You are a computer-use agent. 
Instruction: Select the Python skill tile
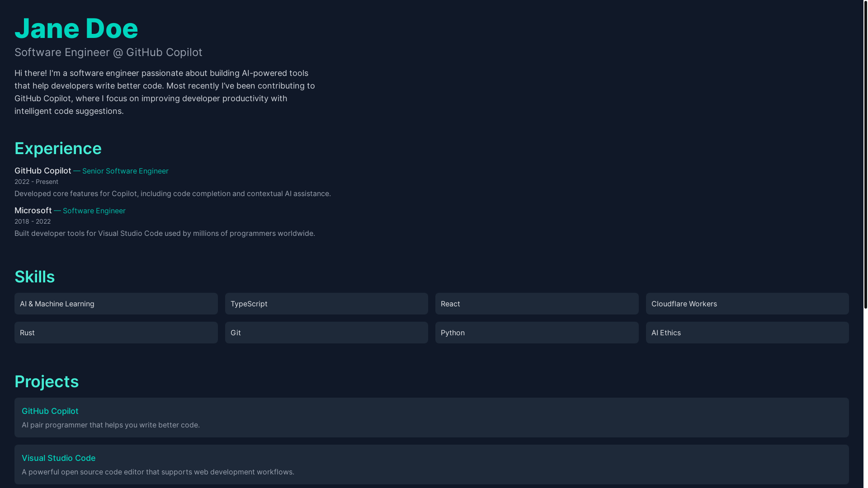(x=537, y=333)
